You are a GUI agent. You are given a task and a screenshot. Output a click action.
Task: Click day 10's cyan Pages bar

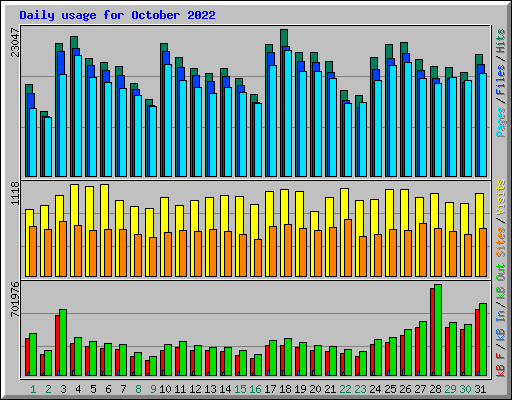click(168, 120)
